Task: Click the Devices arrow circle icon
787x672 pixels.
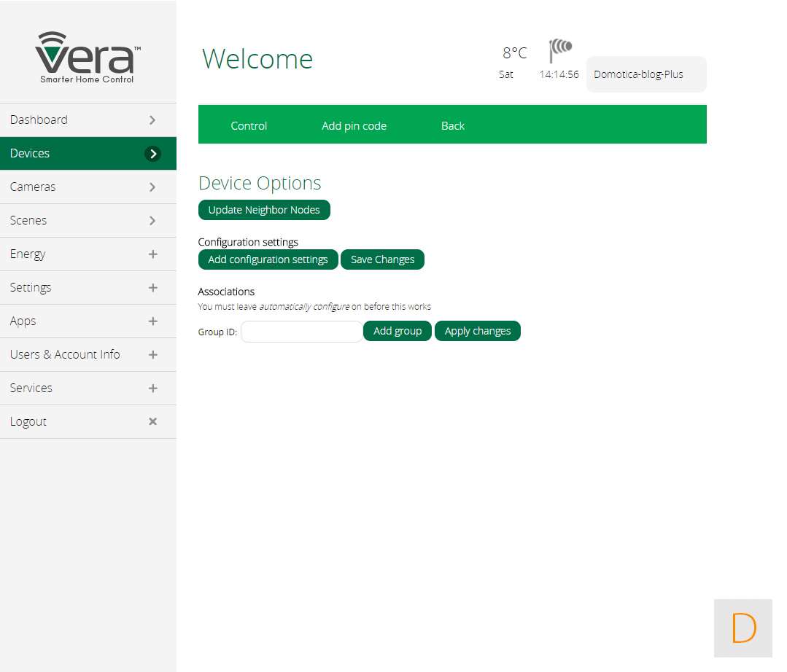Action: [152, 153]
